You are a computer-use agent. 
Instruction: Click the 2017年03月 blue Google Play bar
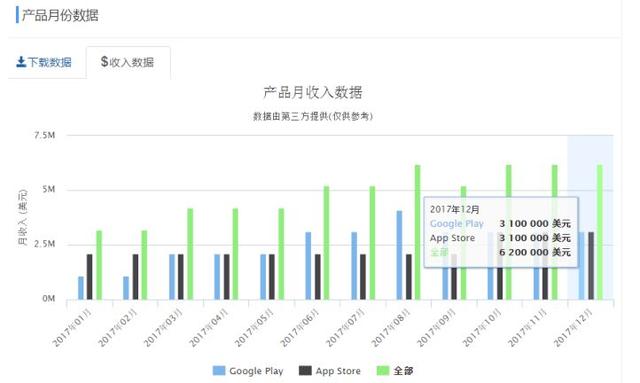pyautogui.click(x=172, y=277)
